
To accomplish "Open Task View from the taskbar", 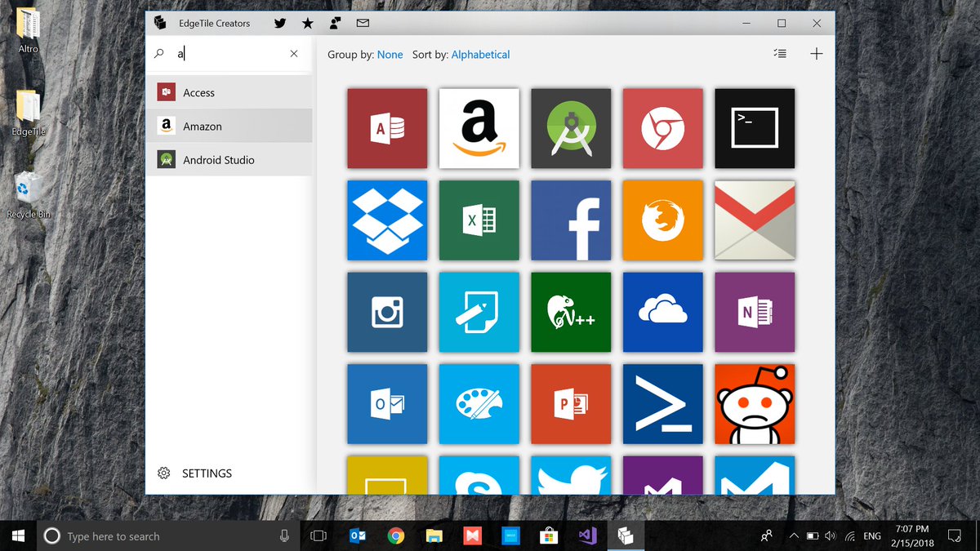I will pyautogui.click(x=318, y=535).
